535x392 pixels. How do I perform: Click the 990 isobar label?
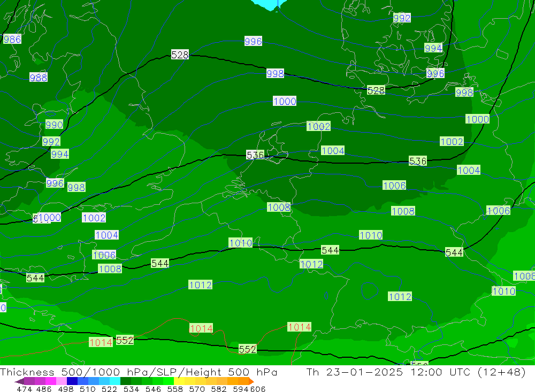(x=54, y=125)
